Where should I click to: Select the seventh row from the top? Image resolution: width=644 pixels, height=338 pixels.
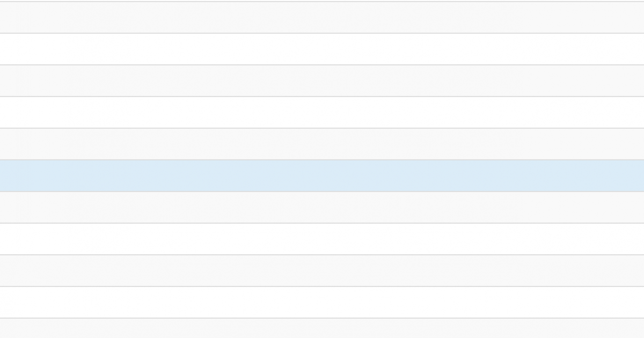coord(322,207)
